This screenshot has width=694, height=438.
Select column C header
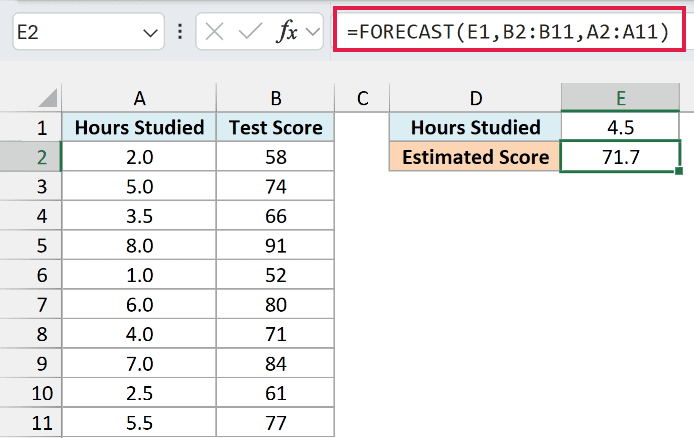coord(362,98)
